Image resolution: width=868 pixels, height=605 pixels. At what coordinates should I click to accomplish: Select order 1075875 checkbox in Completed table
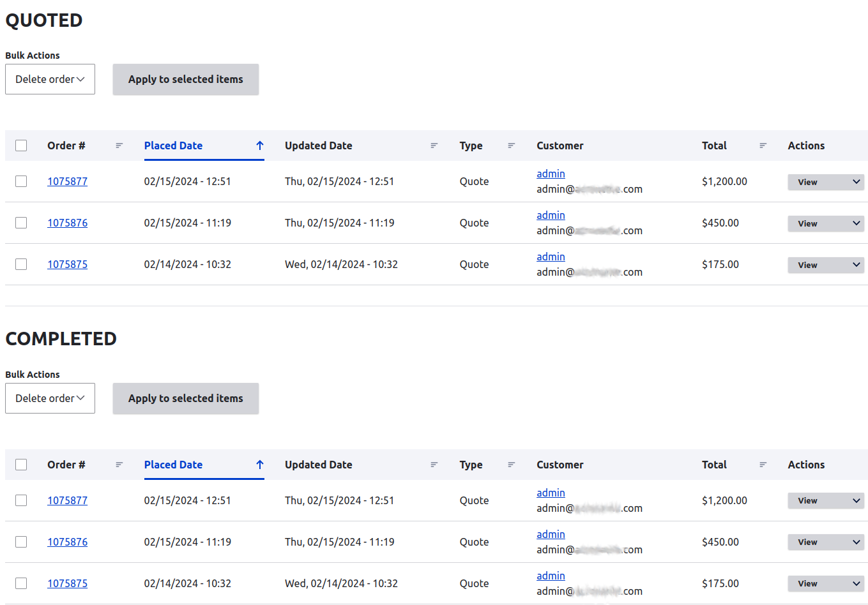coord(21,583)
